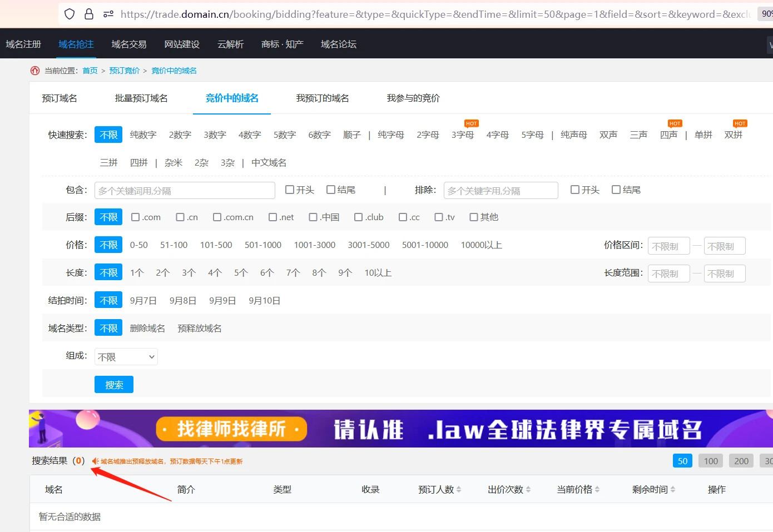773x532 pixels.
Task: Click the red home icon in breadcrumb
Action: pos(35,71)
